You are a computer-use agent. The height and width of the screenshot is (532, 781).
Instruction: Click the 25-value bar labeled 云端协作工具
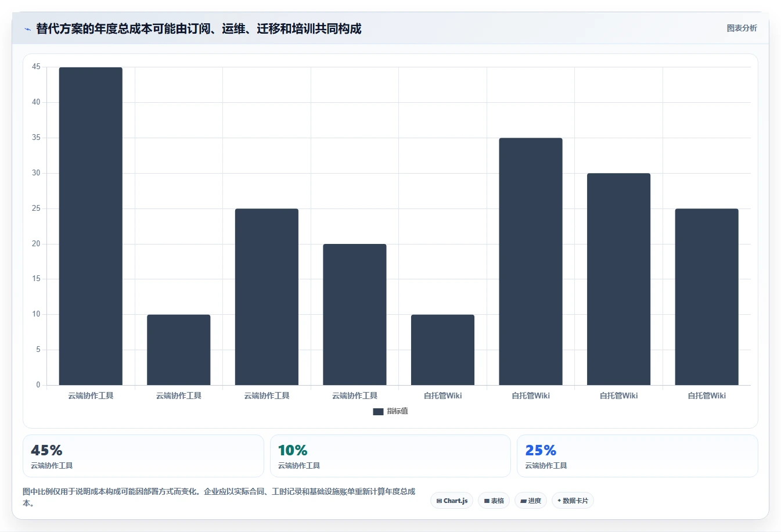(267, 297)
